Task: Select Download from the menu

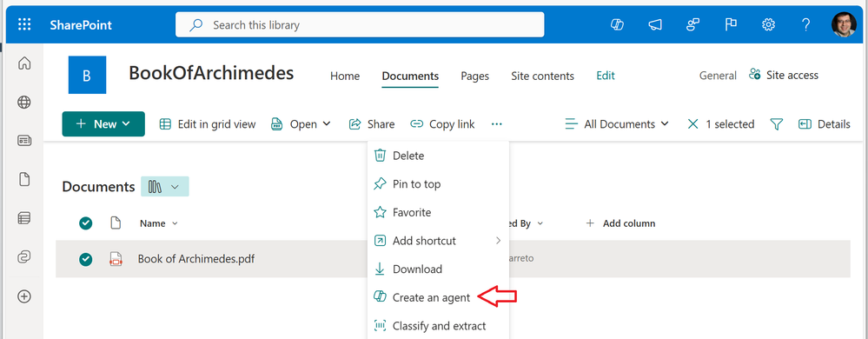Action: point(438,269)
